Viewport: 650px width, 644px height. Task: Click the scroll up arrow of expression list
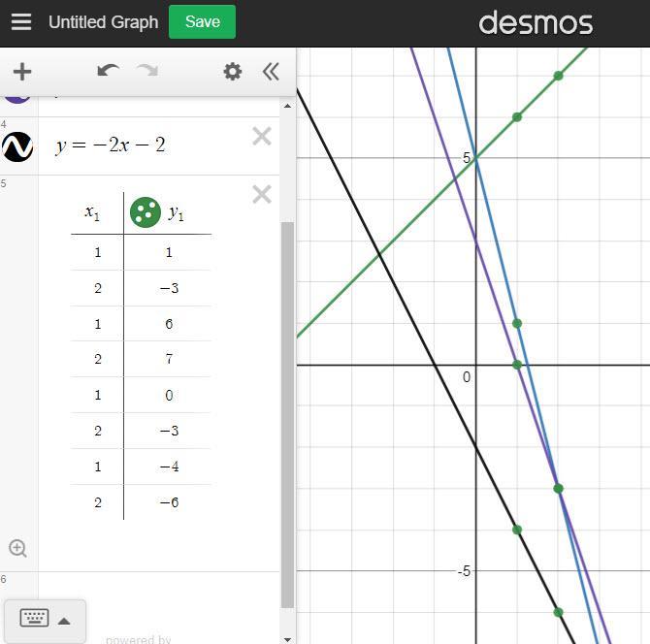pyautogui.click(x=287, y=106)
